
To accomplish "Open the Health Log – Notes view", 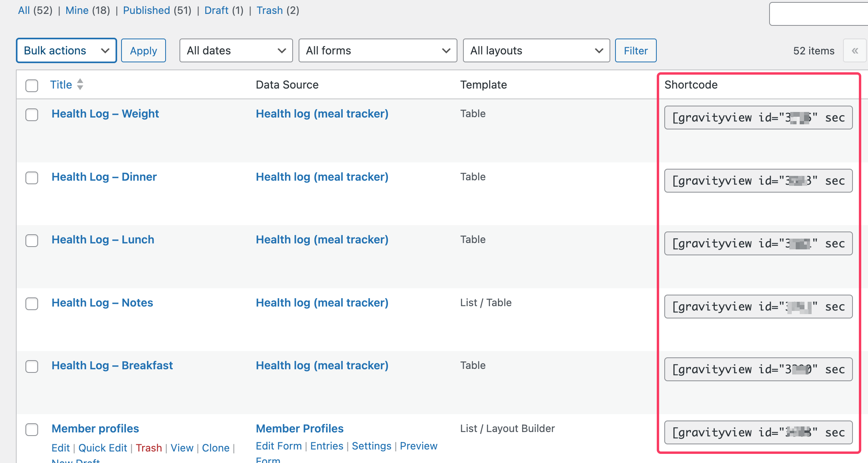I will pos(102,303).
